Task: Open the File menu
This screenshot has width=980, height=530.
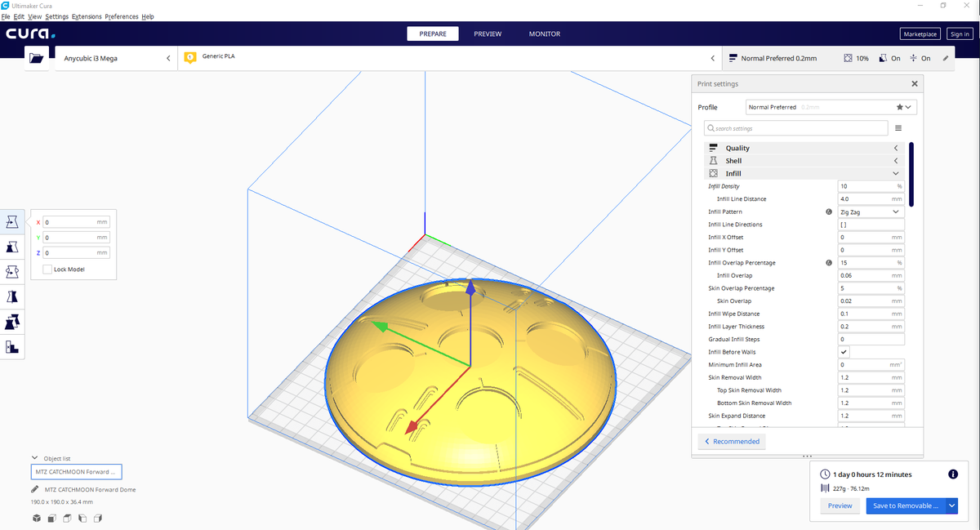Action: pos(6,16)
